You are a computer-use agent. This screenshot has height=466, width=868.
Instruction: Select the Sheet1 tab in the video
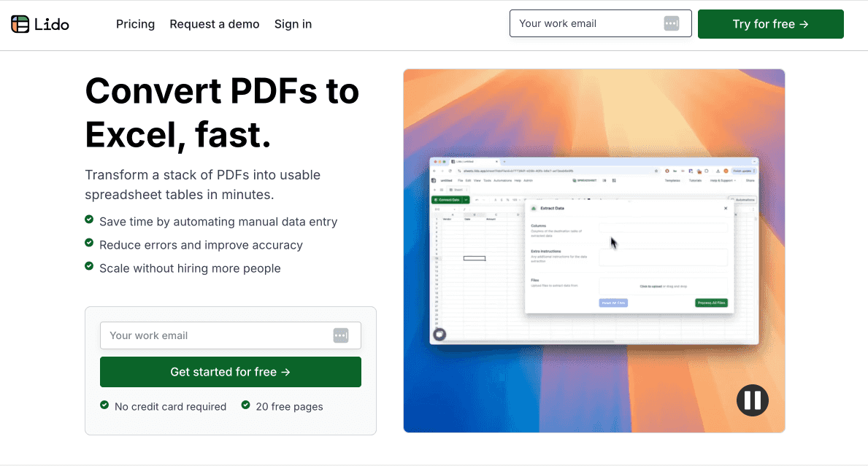pos(458,190)
